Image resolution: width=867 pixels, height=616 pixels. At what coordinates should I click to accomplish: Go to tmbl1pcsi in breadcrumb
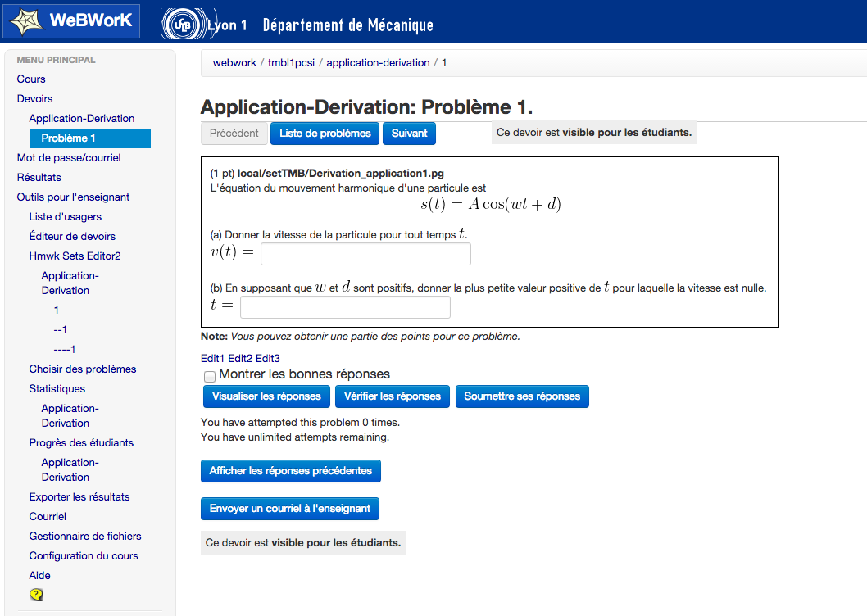coord(291,63)
